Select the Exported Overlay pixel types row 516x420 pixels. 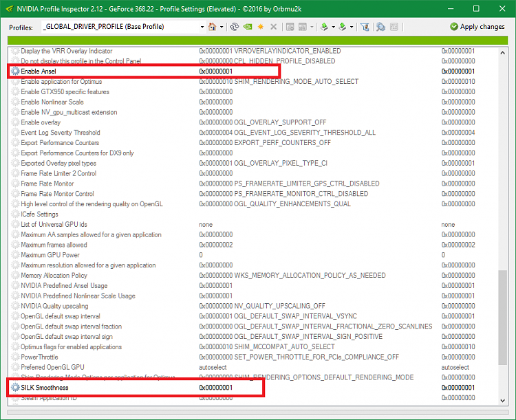point(253,163)
